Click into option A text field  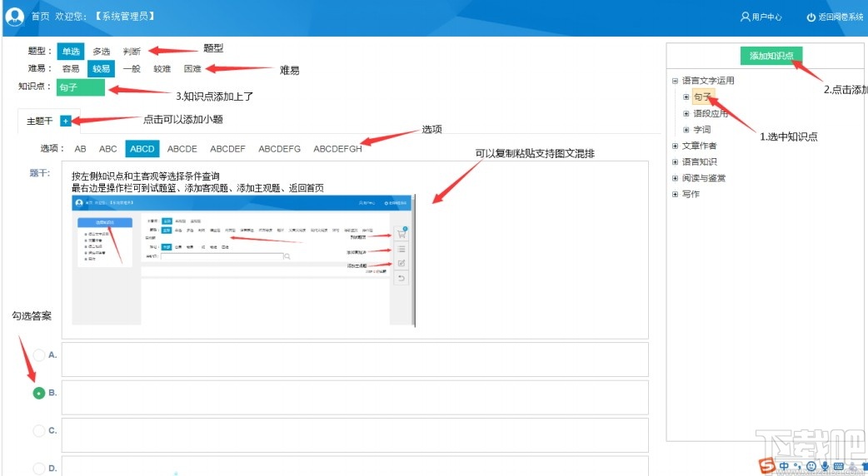coord(355,359)
